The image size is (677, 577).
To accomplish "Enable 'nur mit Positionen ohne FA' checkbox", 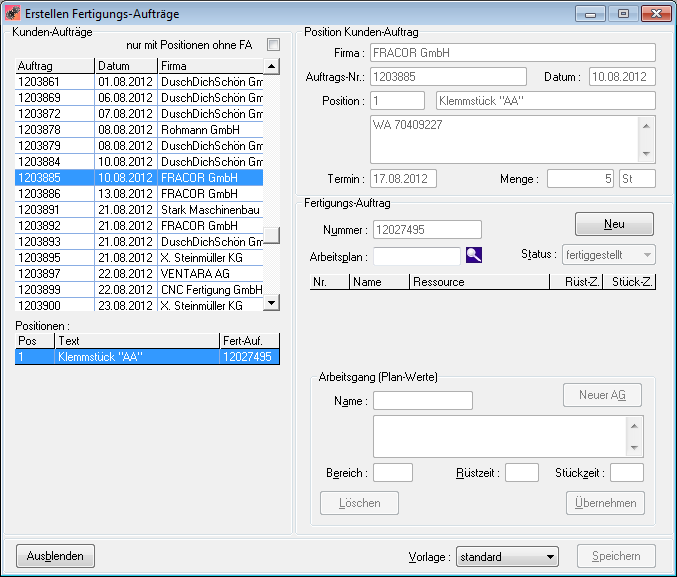I will click(273, 45).
